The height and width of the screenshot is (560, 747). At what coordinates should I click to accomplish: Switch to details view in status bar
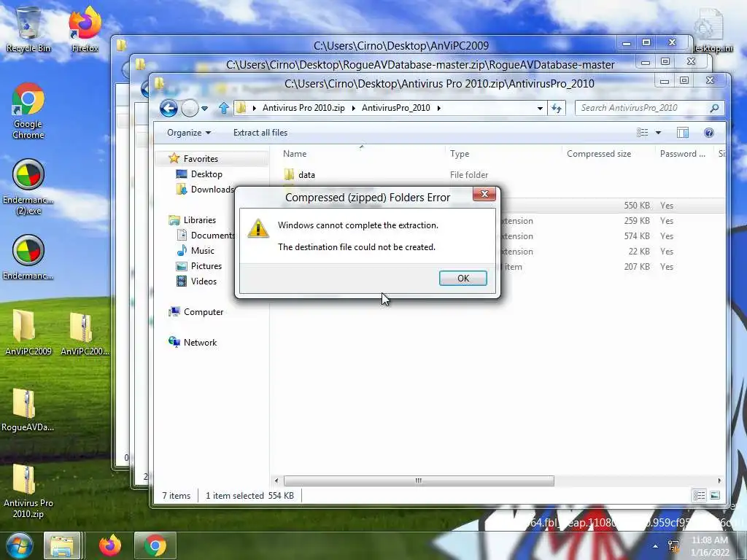pyautogui.click(x=699, y=496)
